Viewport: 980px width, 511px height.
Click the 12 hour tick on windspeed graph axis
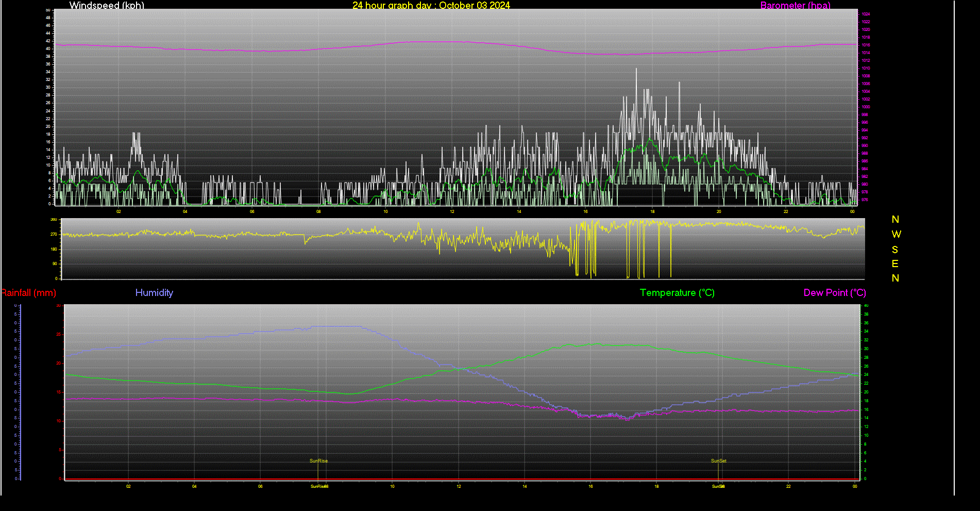[x=452, y=211]
